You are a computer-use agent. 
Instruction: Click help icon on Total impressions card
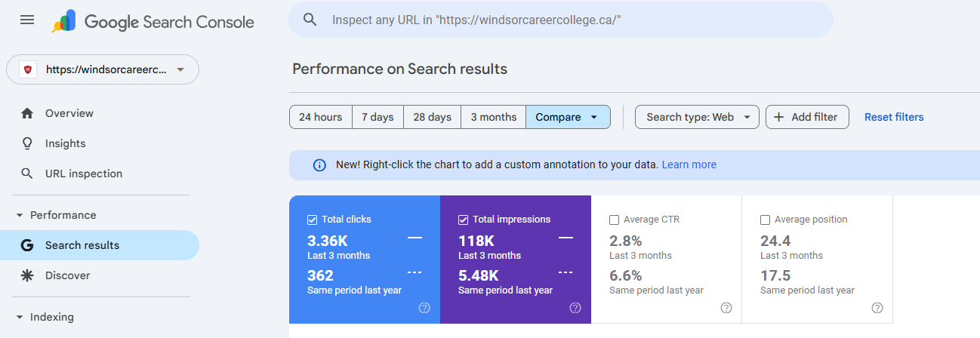pos(575,308)
